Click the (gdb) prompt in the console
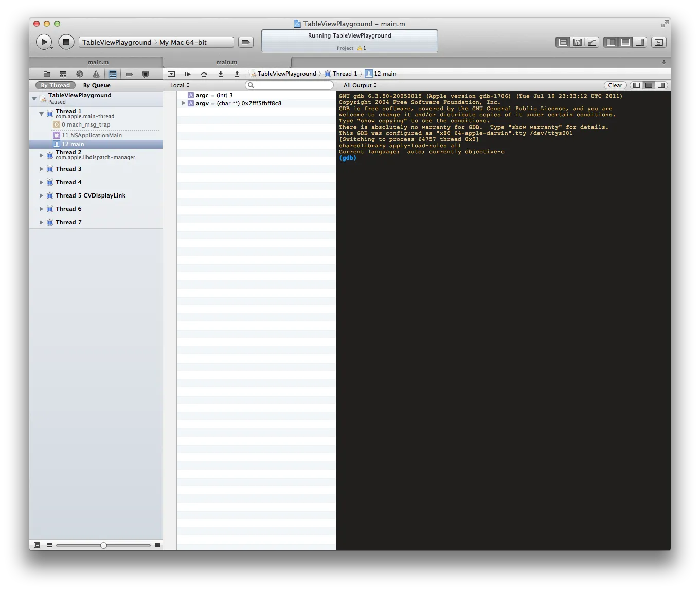This screenshot has height=591, width=700. click(348, 158)
